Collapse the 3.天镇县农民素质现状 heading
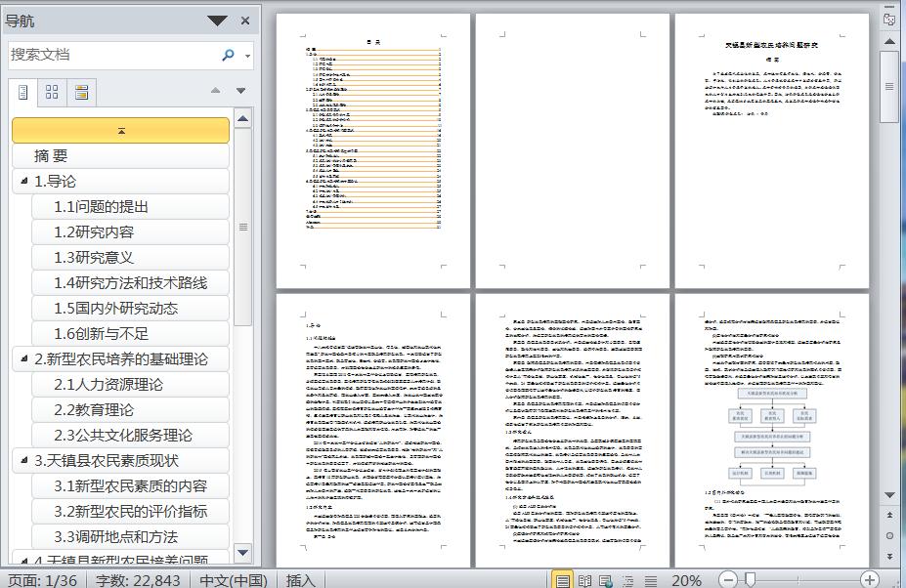The image size is (906, 588). click(24, 460)
